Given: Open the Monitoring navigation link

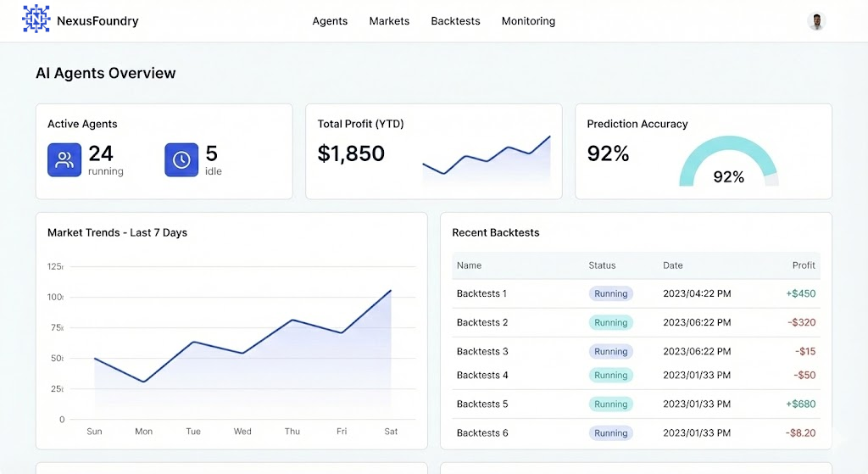Looking at the screenshot, I should [x=528, y=21].
